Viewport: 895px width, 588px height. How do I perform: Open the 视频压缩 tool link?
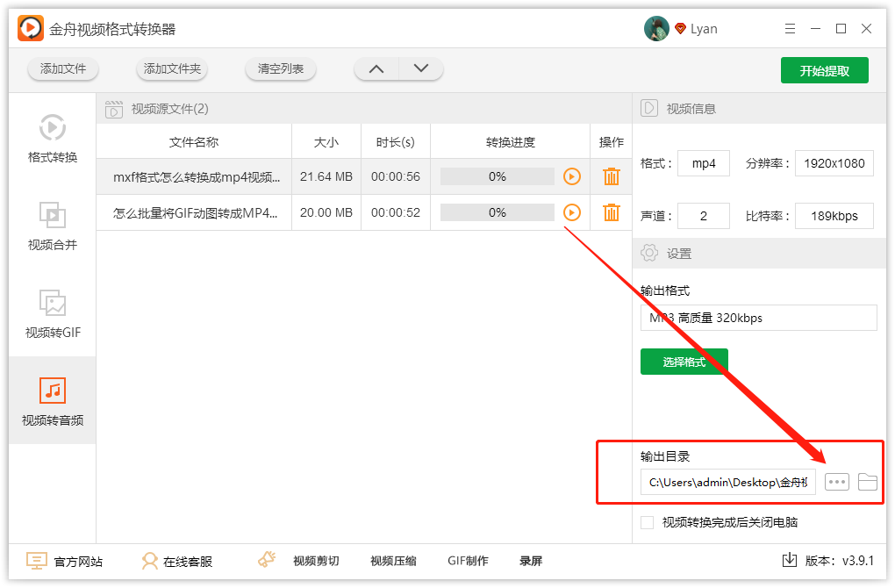point(393,561)
